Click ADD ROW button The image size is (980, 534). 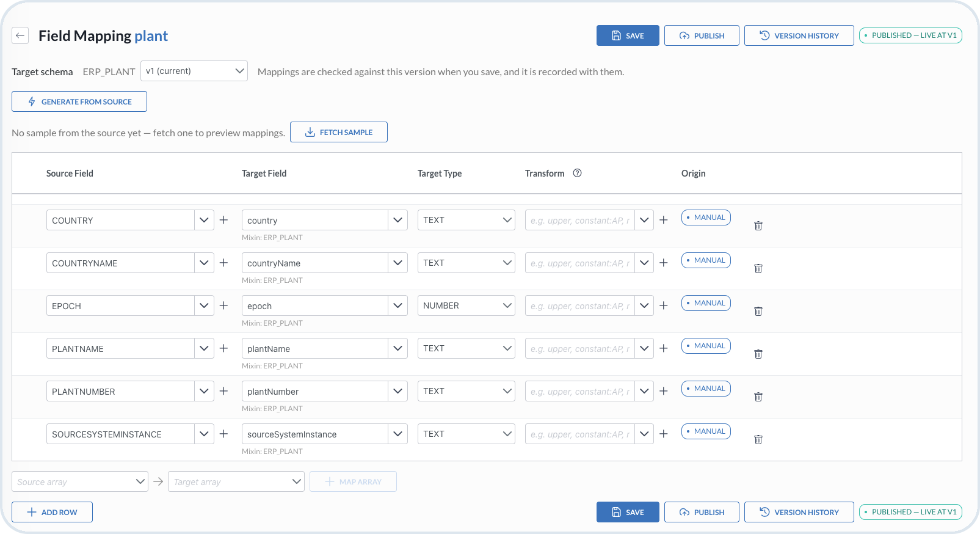(x=52, y=512)
